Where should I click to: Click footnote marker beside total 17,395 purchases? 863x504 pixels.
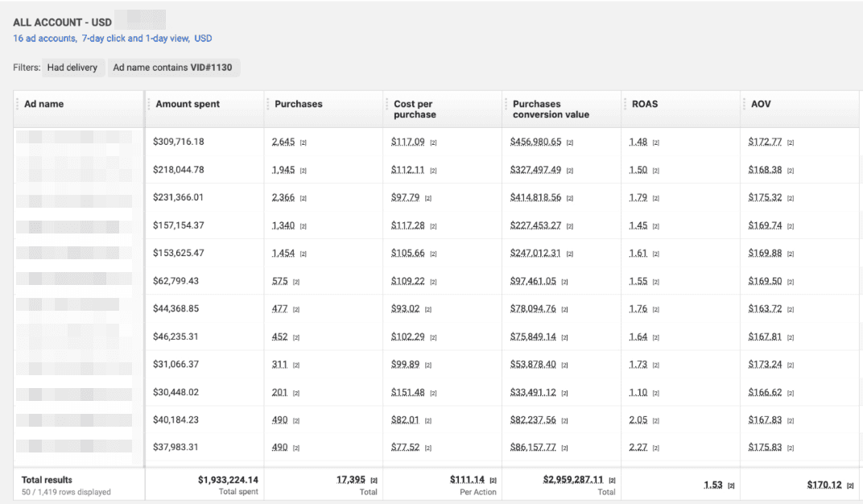[x=374, y=481]
